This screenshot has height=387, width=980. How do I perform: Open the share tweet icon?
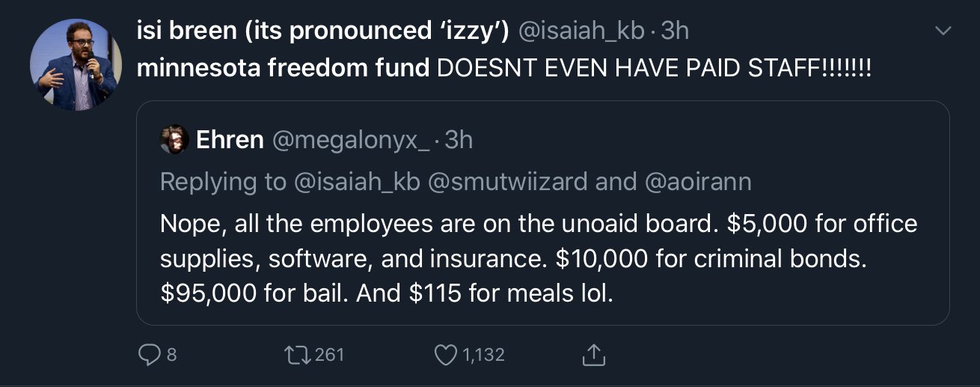click(592, 354)
